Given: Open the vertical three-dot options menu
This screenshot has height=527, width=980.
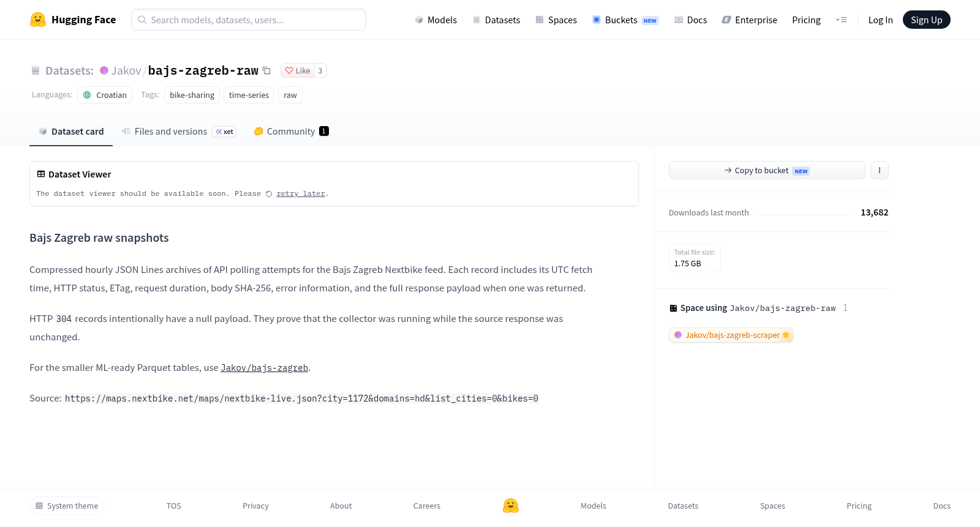Looking at the screenshot, I should (x=880, y=170).
